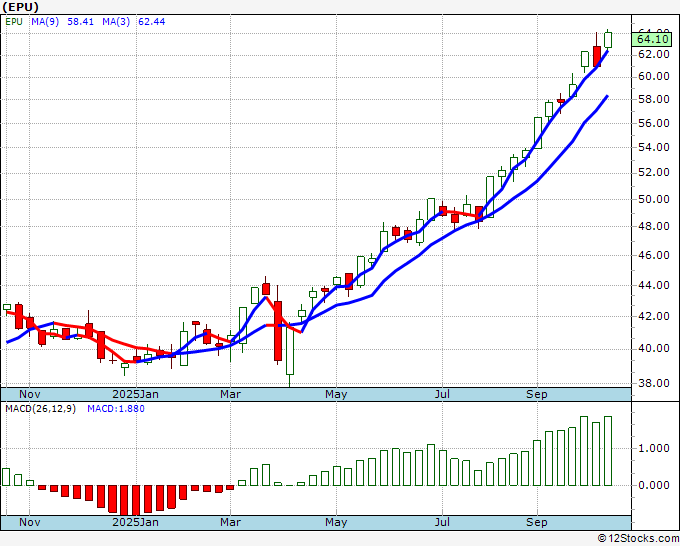The width and height of the screenshot is (680, 546).
Task: Click the MACD(26,12,9) indicator label
Action: [x=40, y=409]
